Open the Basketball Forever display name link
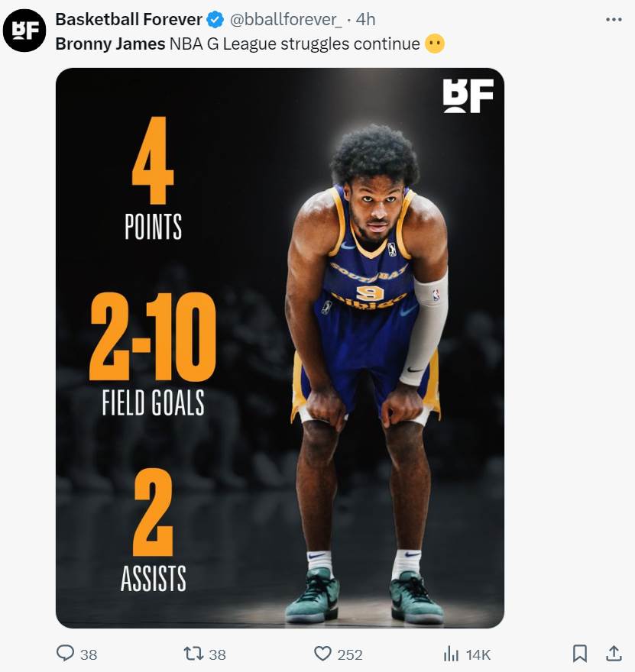This screenshot has width=635, height=672. [x=128, y=20]
